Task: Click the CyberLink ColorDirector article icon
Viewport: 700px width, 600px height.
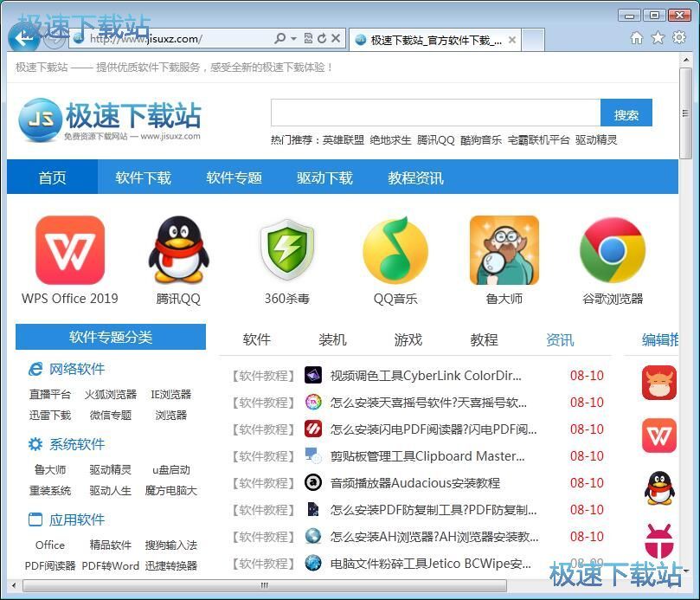Action: [x=313, y=375]
